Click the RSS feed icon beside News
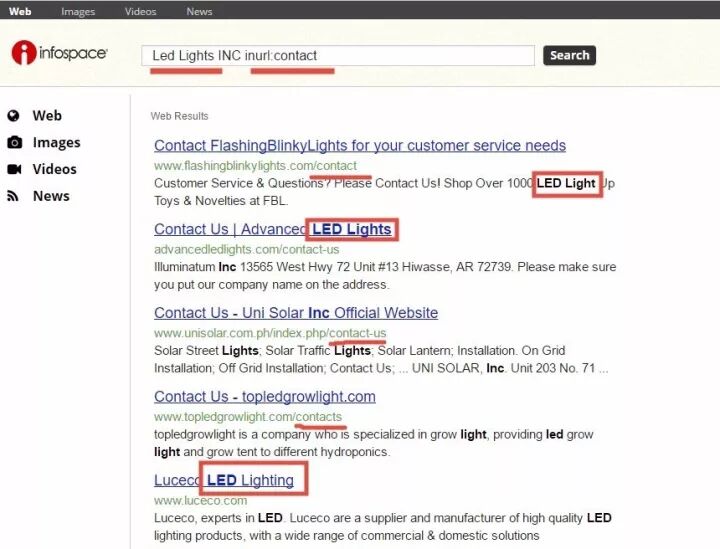 [x=13, y=196]
